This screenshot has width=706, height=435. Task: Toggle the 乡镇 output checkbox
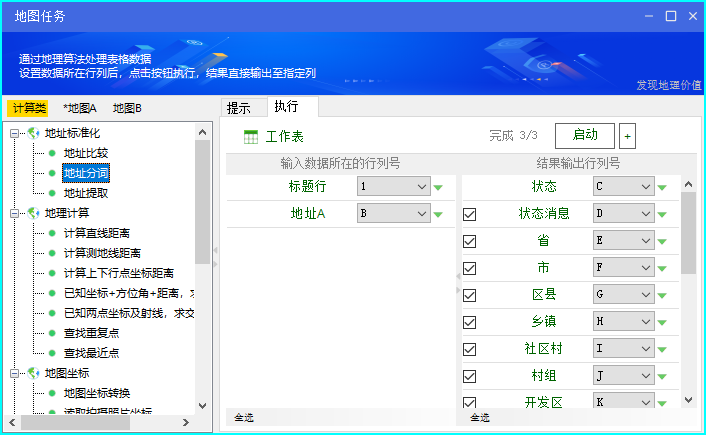point(470,322)
